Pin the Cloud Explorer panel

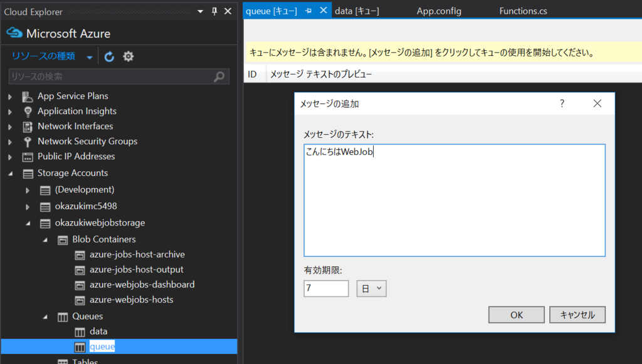(214, 11)
